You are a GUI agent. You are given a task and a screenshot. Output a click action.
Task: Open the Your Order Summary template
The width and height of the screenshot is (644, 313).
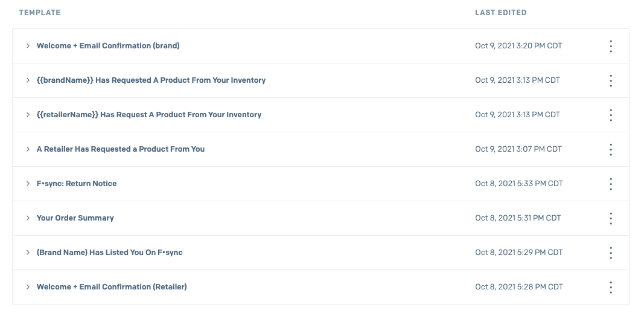[x=75, y=218]
